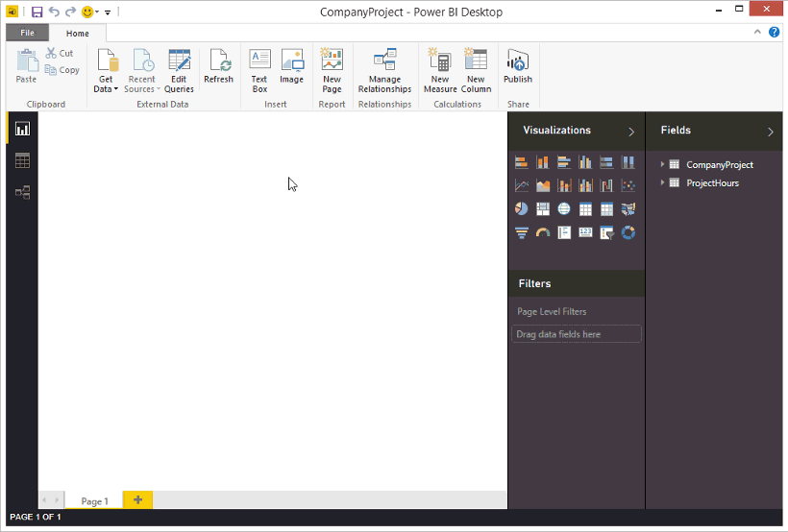
Task: Add a Donut chart visualization
Action: [628, 232]
